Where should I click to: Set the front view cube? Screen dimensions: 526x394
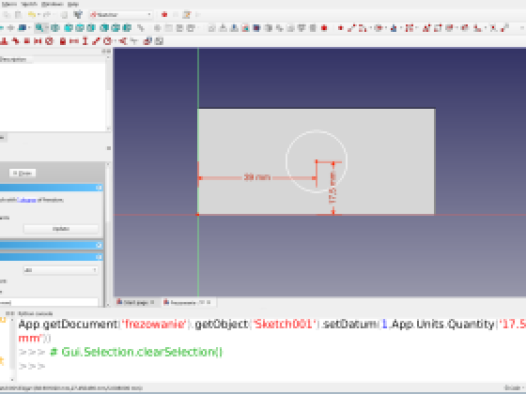click(68, 28)
